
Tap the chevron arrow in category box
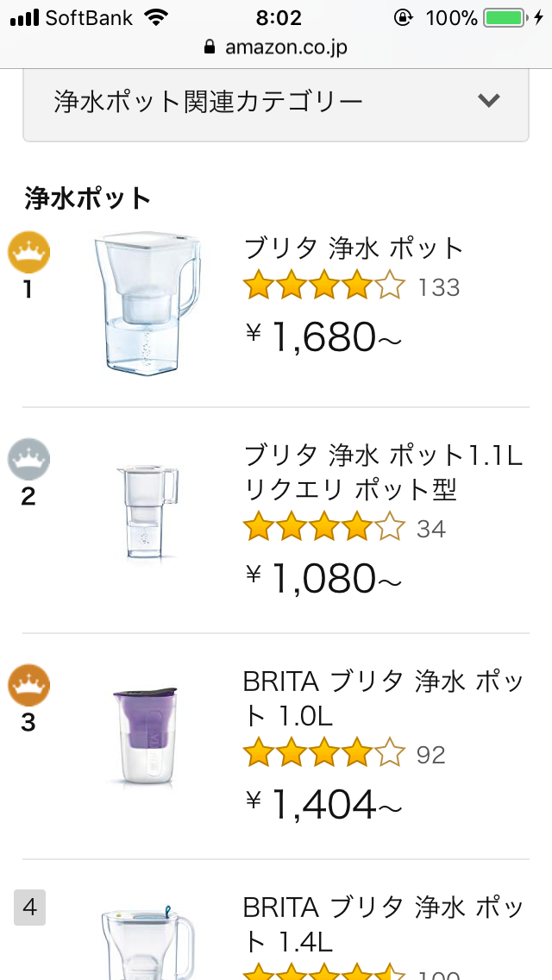click(x=489, y=101)
